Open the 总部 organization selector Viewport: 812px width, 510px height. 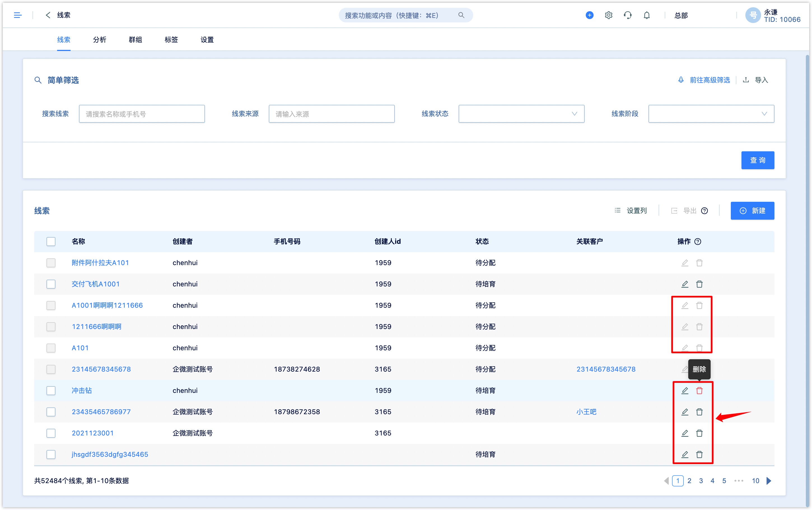tap(681, 15)
